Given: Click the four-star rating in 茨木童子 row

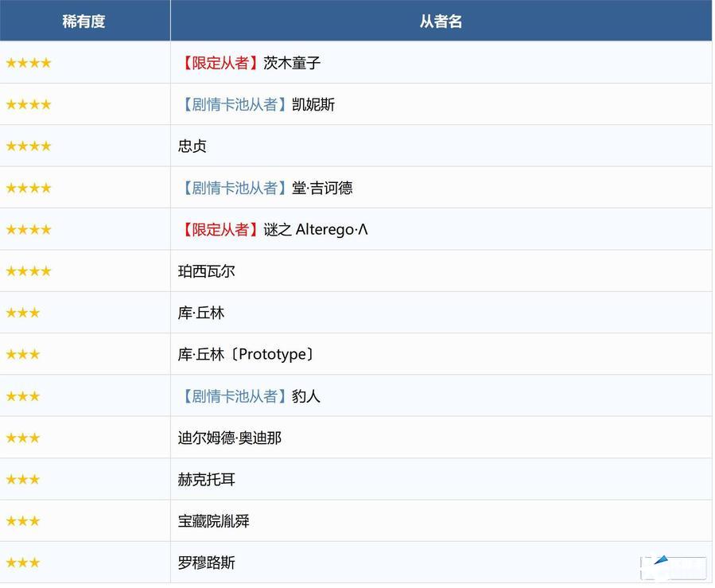Looking at the screenshot, I should click(29, 63).
